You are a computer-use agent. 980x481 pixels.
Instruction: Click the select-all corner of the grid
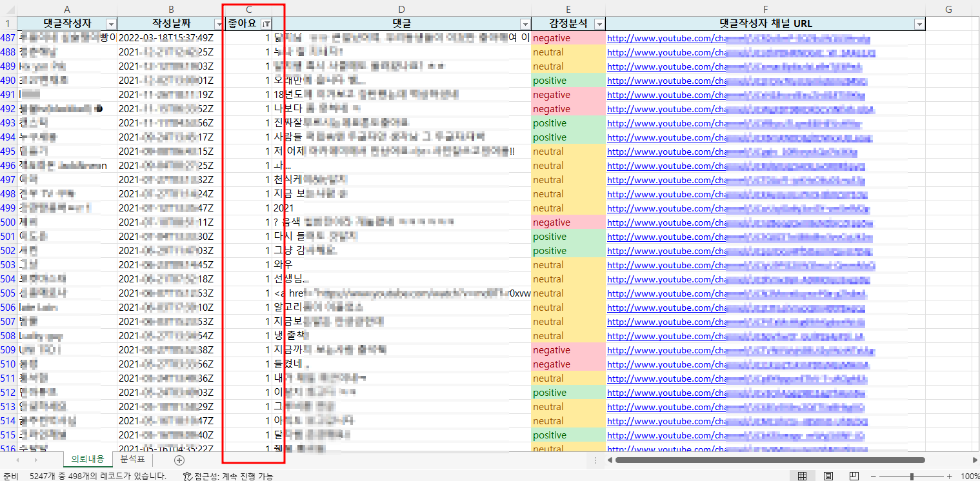pos(8,10)
